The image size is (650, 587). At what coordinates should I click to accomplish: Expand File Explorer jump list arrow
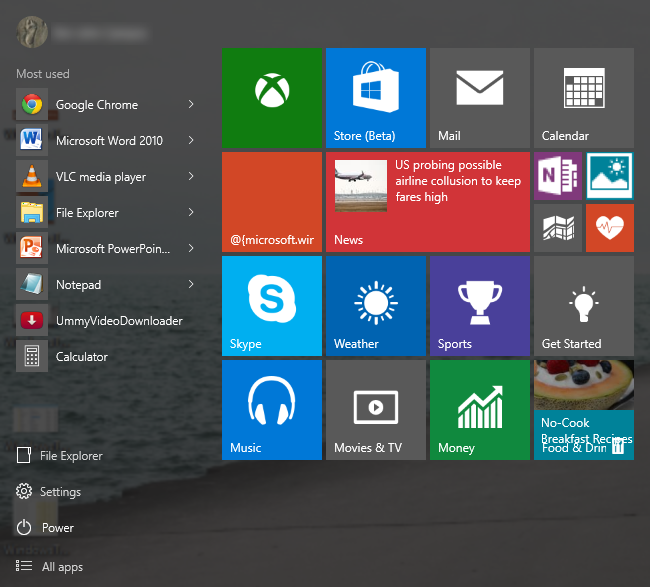pyautogui.click(x=191, y=212)
